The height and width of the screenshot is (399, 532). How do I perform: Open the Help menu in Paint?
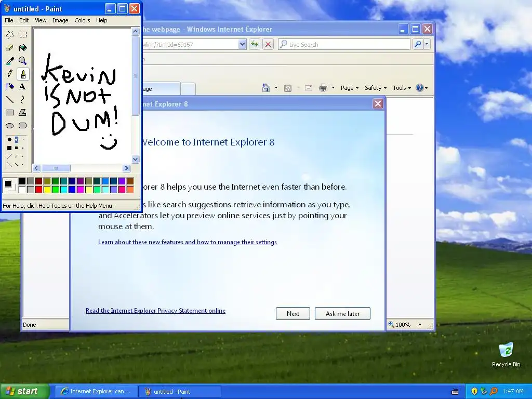point(101,20)
